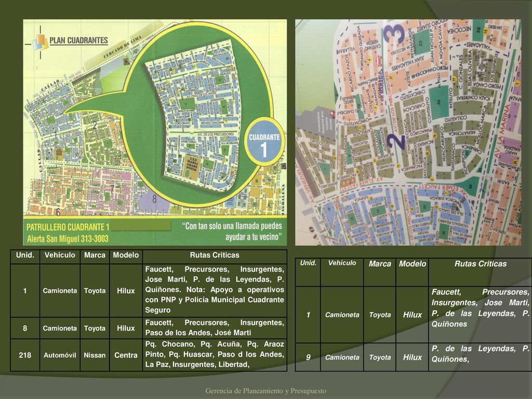The width and height of the screenshot is (532, 399).
Task: Select the Automóvil vehicle cell
Action: pyautogui.click(x=60, y=355)
